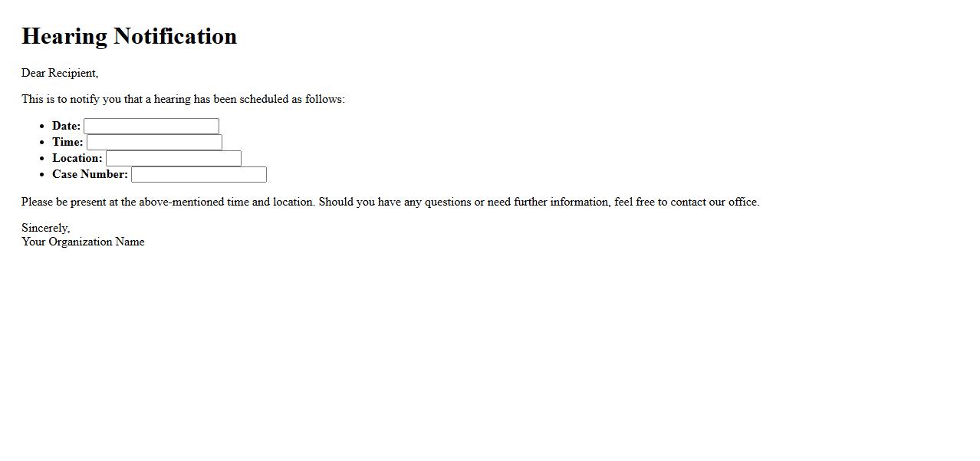This screenshot has width=980, height=461.
Task: Click into the Case Number field
Action: point(199,174)
